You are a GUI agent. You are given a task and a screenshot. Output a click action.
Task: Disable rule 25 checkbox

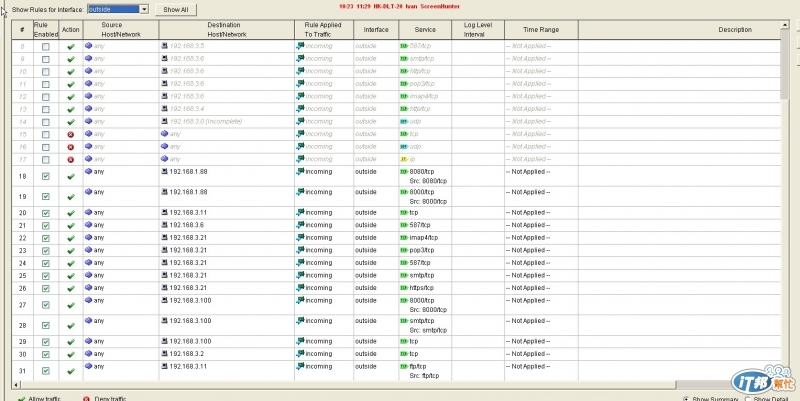[45, 276]
